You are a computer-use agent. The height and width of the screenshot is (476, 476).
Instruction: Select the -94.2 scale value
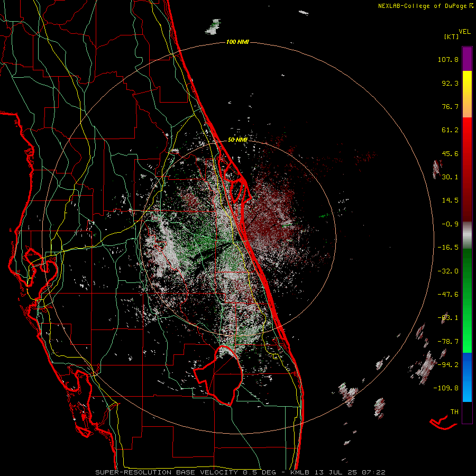point(448,365)
